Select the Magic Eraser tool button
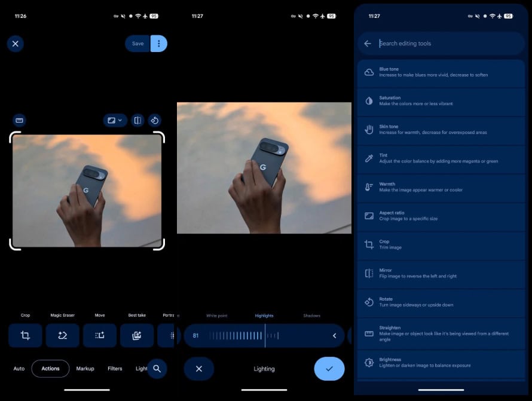 pyautogui.click(x=62, y=335)
